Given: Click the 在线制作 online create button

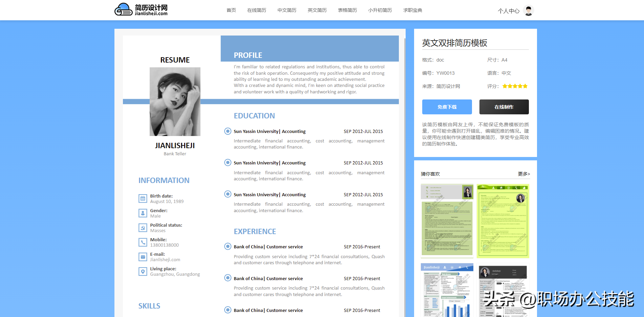Looking at the screenshot, I should pyautogui.click(x=504, y=107).
